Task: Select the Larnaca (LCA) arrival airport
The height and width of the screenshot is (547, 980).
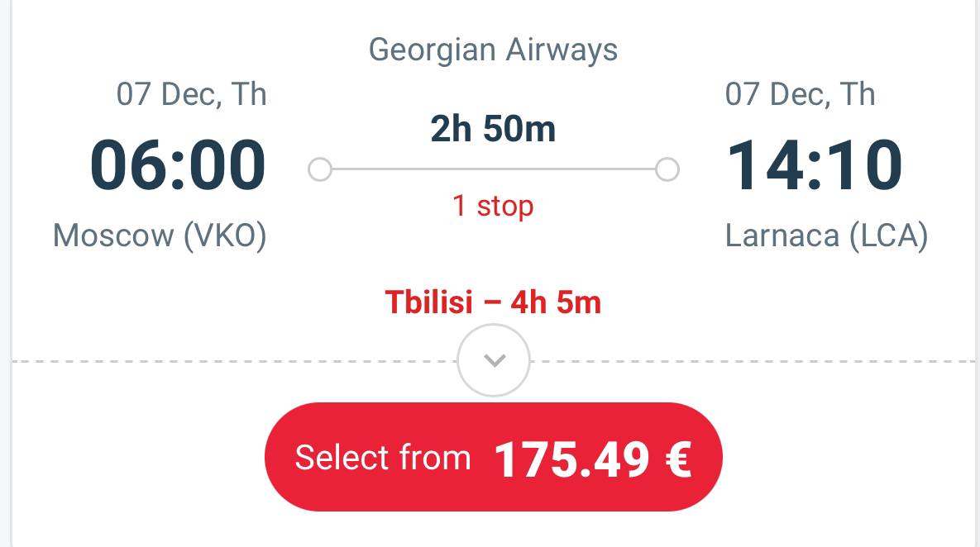Action: coord(826,236)
